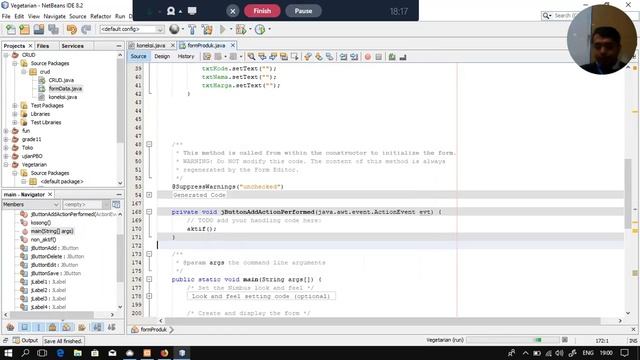Click the Toggle Highlight Search icon
Image resolution: width=640 pixels, height=360 pixels.
coord(283,57)
